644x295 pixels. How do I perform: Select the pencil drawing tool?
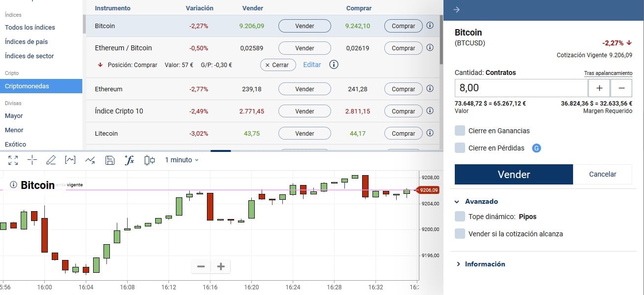51,160
